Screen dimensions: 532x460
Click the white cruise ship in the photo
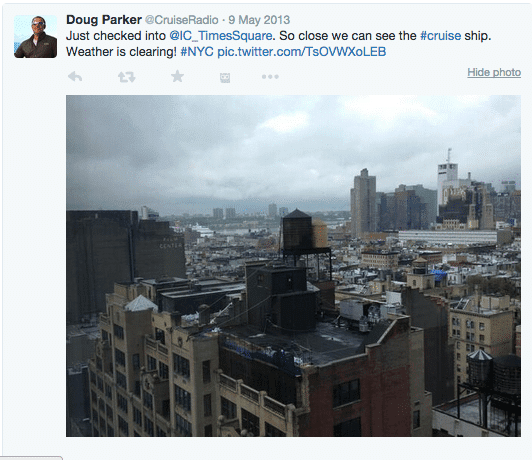coord(203,230)
